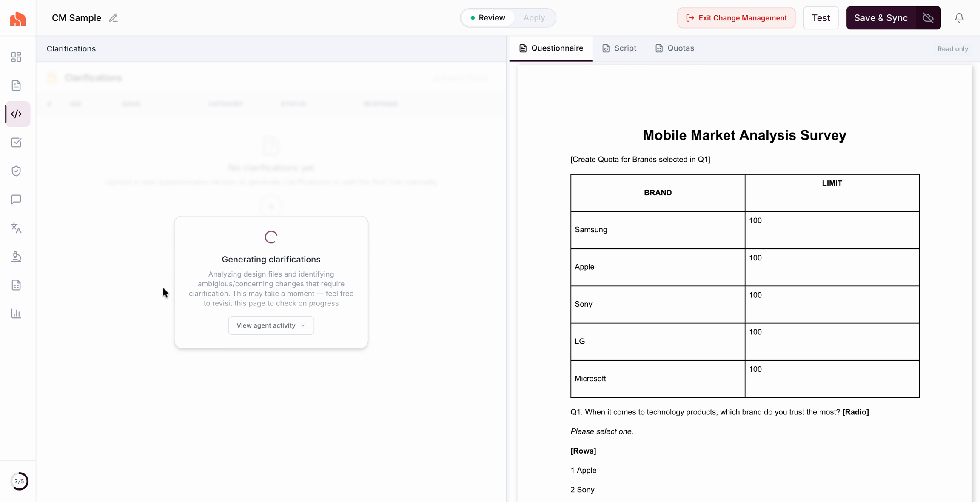Viewport: 980px width, 502px height.
Task: Click the pencil icon beside CM Sample
Action: click(113, 18)
